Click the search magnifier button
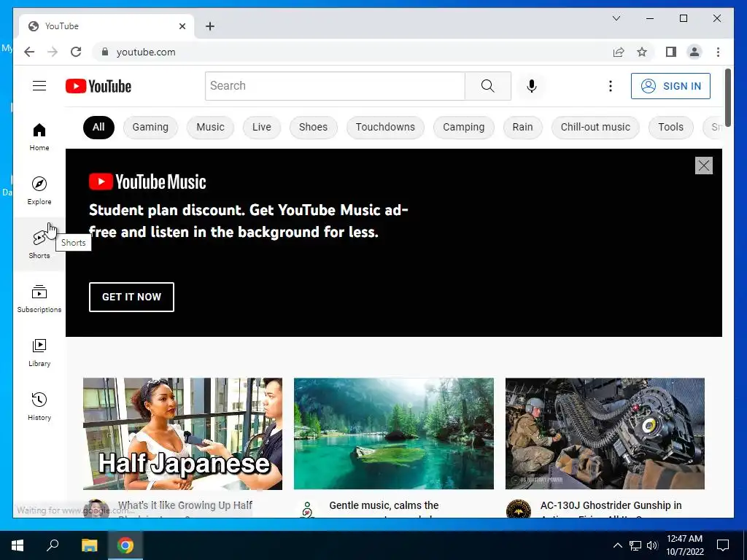 488,86
